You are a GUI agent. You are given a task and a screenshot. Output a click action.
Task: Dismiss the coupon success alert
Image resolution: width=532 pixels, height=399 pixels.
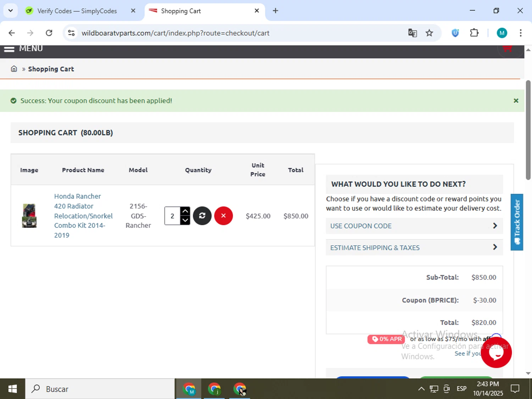(516, 101)
